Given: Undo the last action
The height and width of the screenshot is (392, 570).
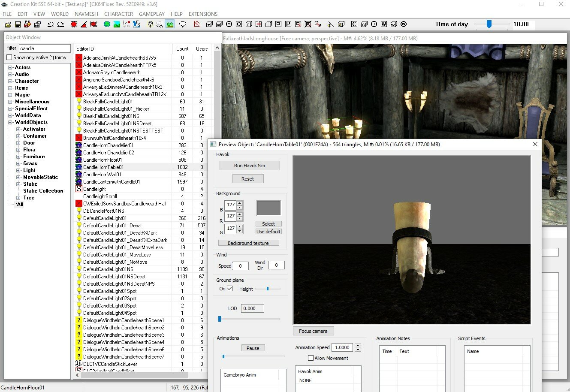Looking at the screenshot, I should pyautogui.click(x=51, y=24).
